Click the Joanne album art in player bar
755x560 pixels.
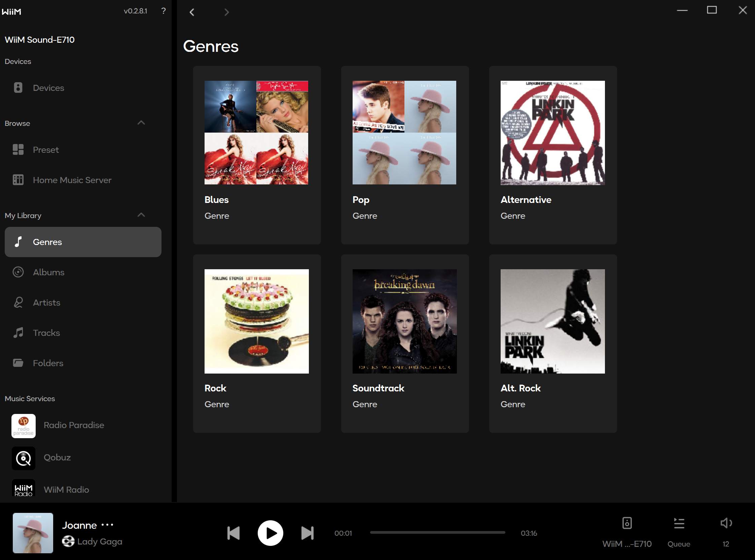tap(33, 533)
